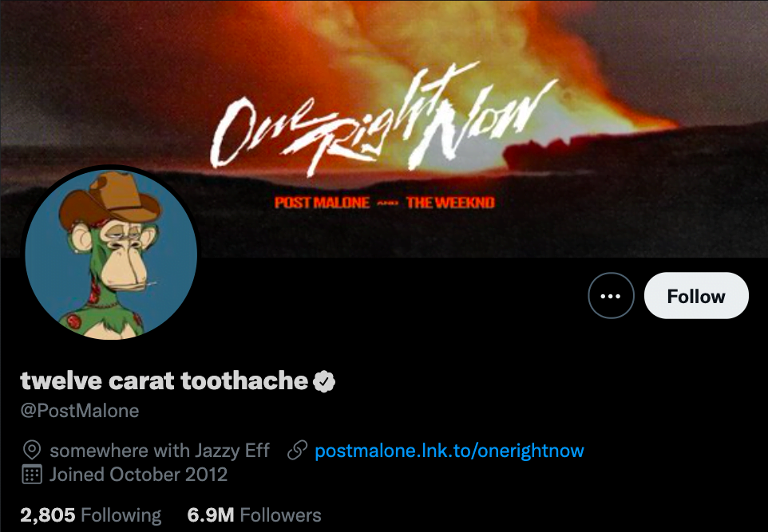View the 2,805 Following list

(90, 515)
